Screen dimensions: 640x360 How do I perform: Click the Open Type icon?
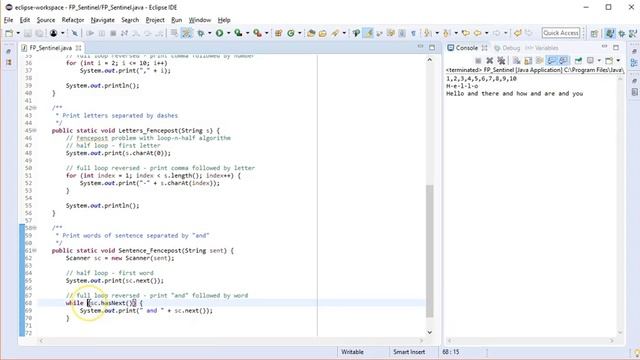point(311,33)
